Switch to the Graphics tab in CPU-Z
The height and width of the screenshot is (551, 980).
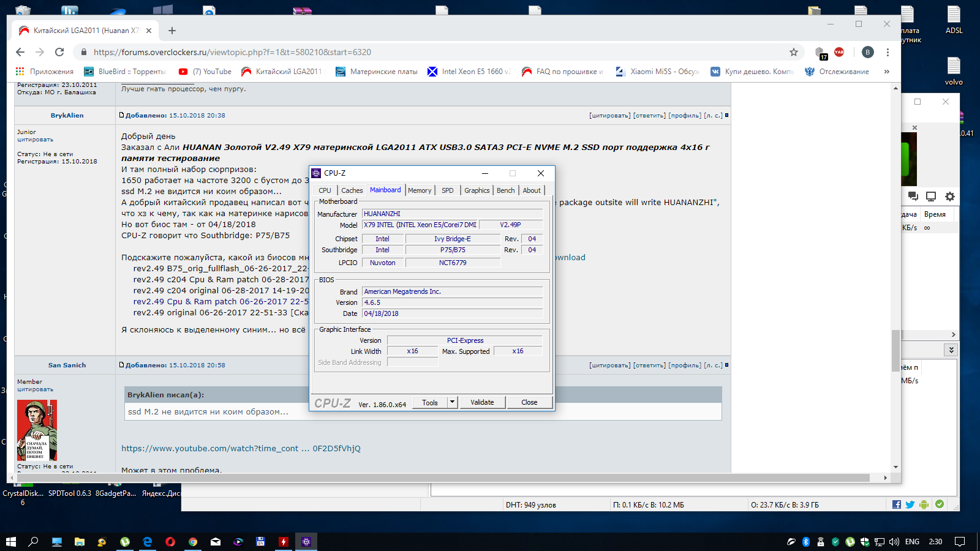(477, 190)
